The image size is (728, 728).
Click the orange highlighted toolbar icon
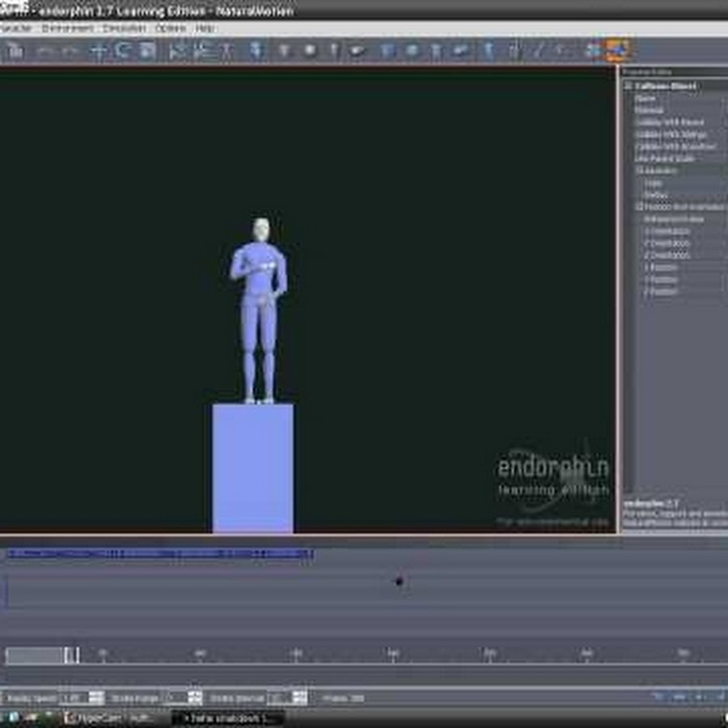point(617,50)
